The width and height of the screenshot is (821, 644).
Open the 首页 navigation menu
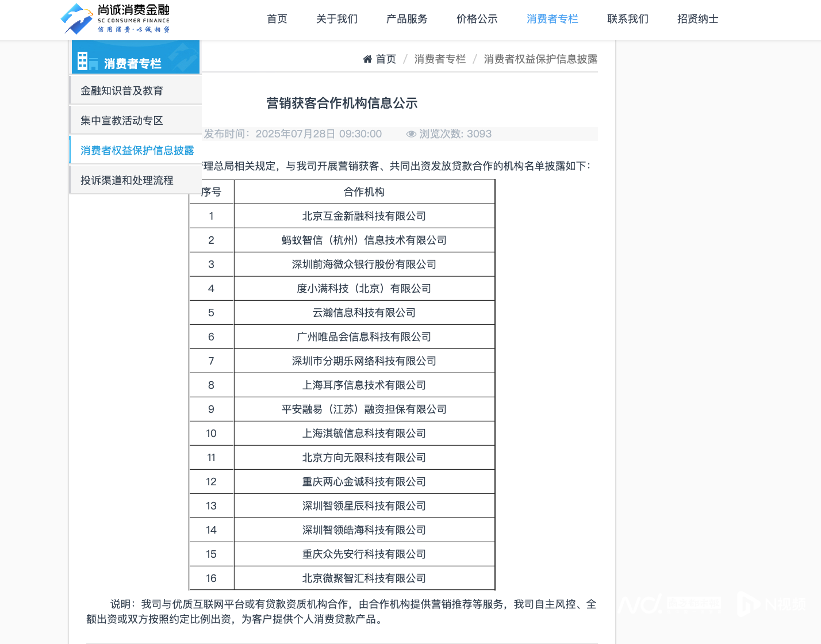coord(277,19)
